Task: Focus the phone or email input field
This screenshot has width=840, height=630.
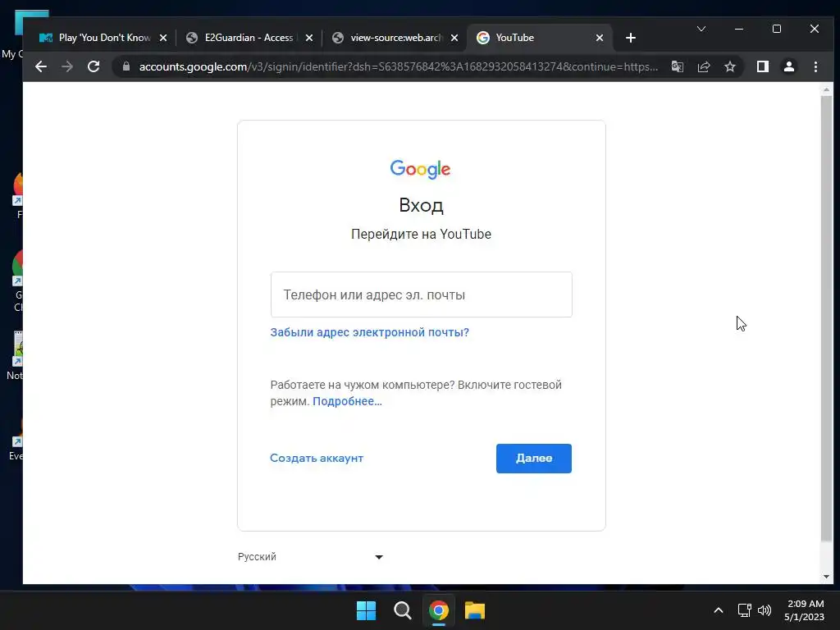Action: tap(421, 294)
